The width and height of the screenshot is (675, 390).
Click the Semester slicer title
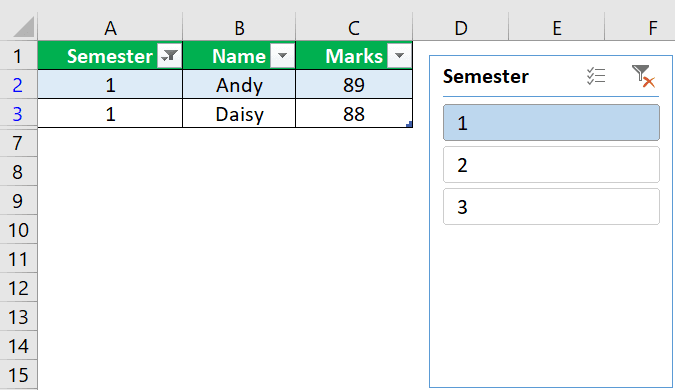point(486,76)
